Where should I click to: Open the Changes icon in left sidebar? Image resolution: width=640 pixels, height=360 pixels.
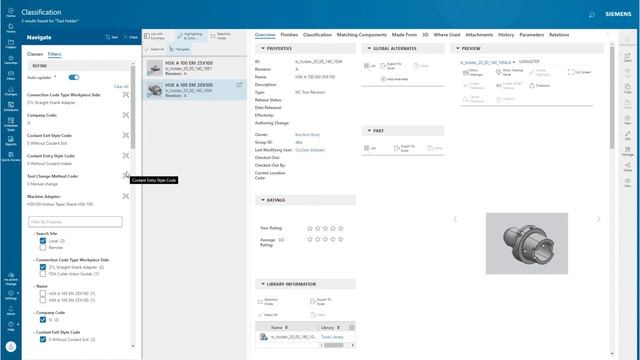(x=11, y=91)
